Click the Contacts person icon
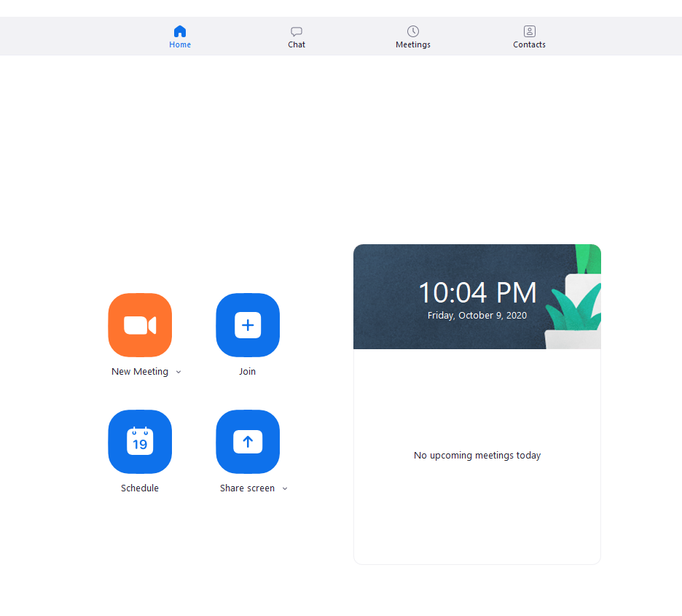 (529, 31)
